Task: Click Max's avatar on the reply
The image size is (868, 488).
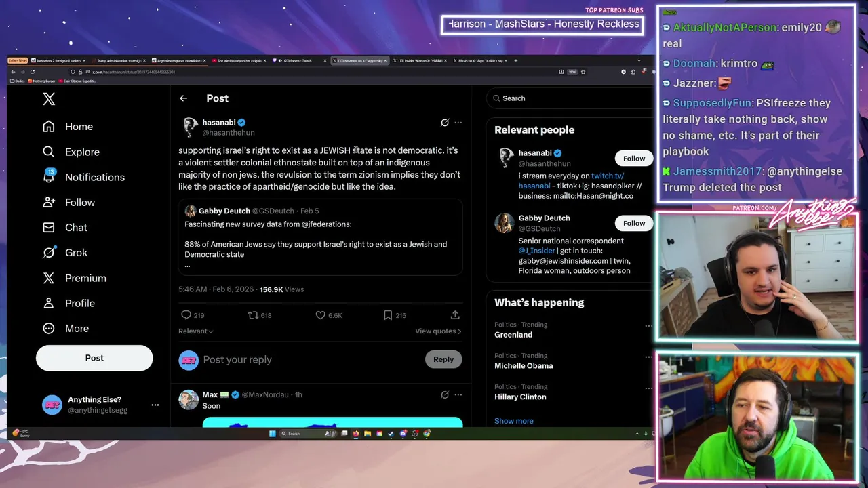Action: pos(189,400)
